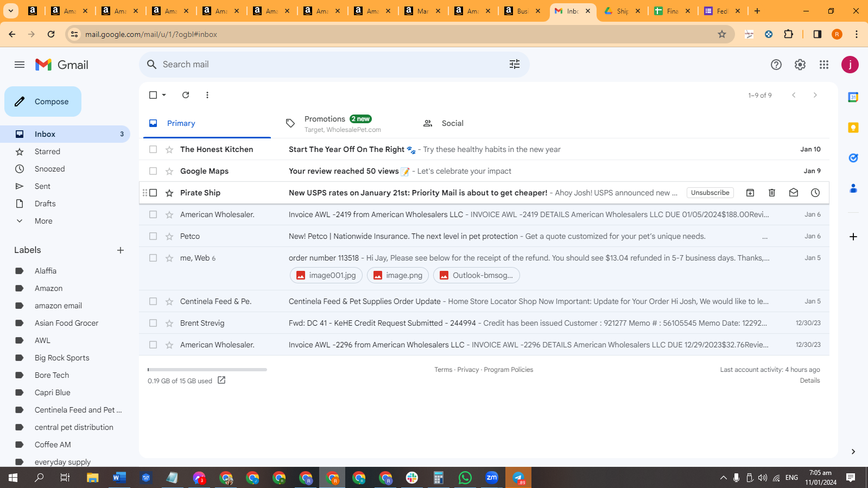
Task: Compose a new email
Action: pyautogui.click(x=43, y=102)
